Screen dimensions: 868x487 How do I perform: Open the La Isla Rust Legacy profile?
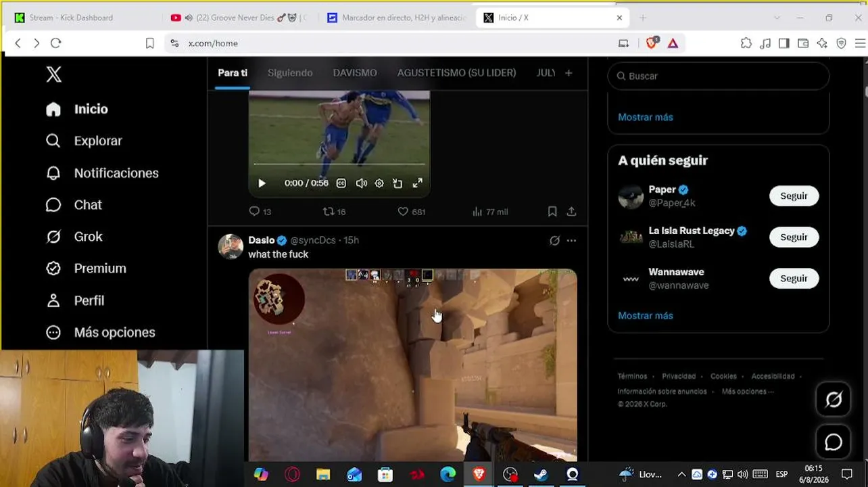click(x=692, y=231)
